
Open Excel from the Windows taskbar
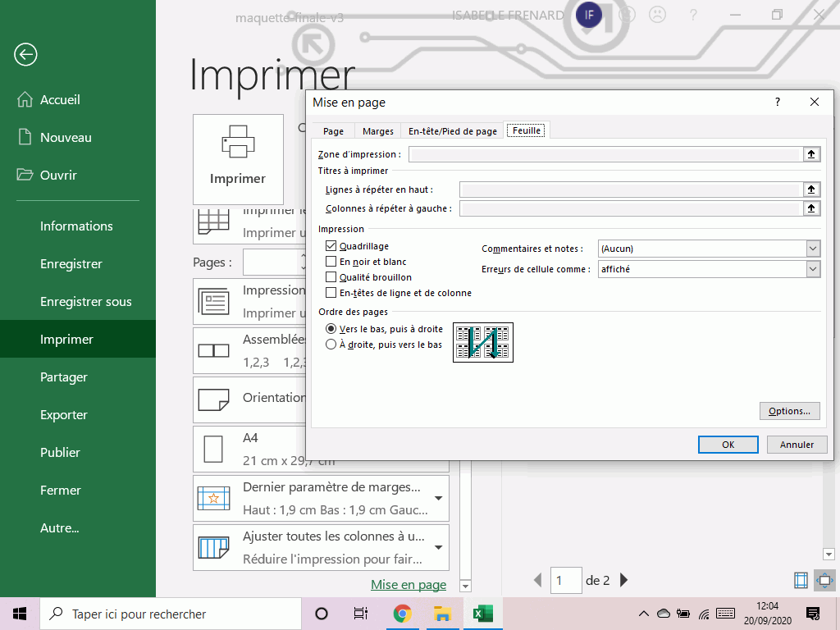coord(482,614)
